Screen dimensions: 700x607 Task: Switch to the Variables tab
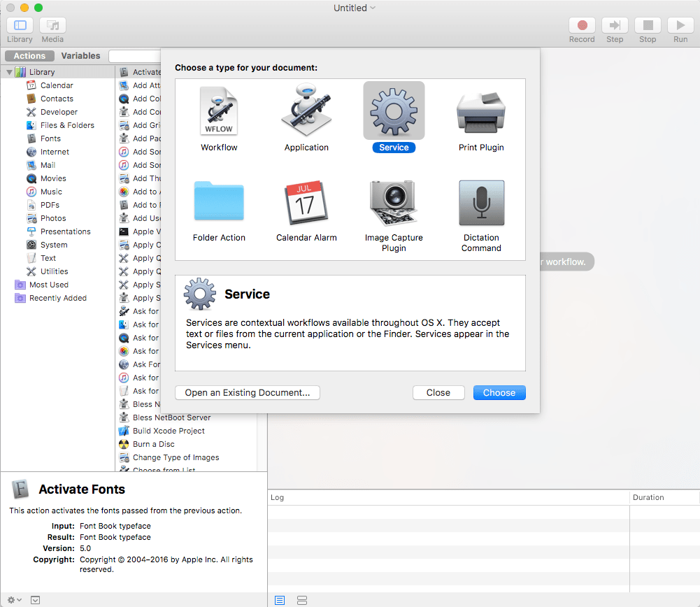[x=80, y=56]
